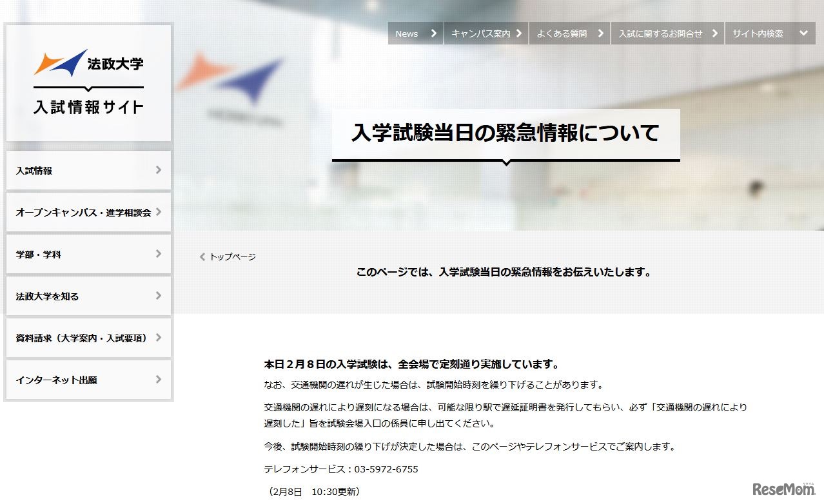Open 入試情報 in the sidebar
This screenshot has height=504, width=824.
[x=88, y=170]
